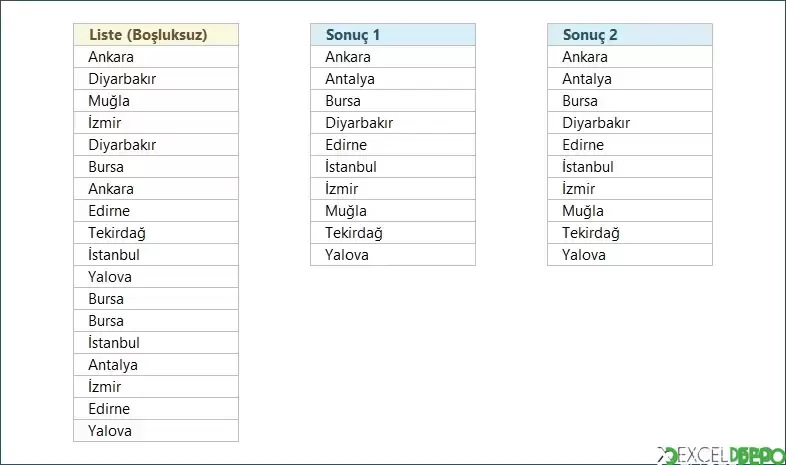Select the Sonuç 2 header cell
This screenshot has width=786, height=465.
click(630, 35)
